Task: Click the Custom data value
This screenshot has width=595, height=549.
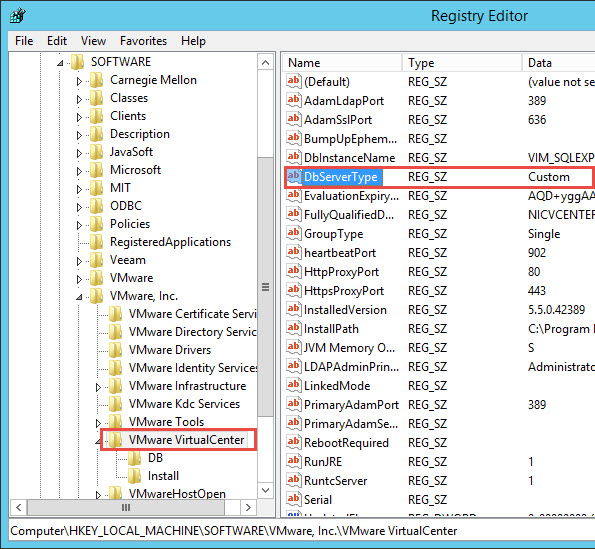Action: pos(549,177)
